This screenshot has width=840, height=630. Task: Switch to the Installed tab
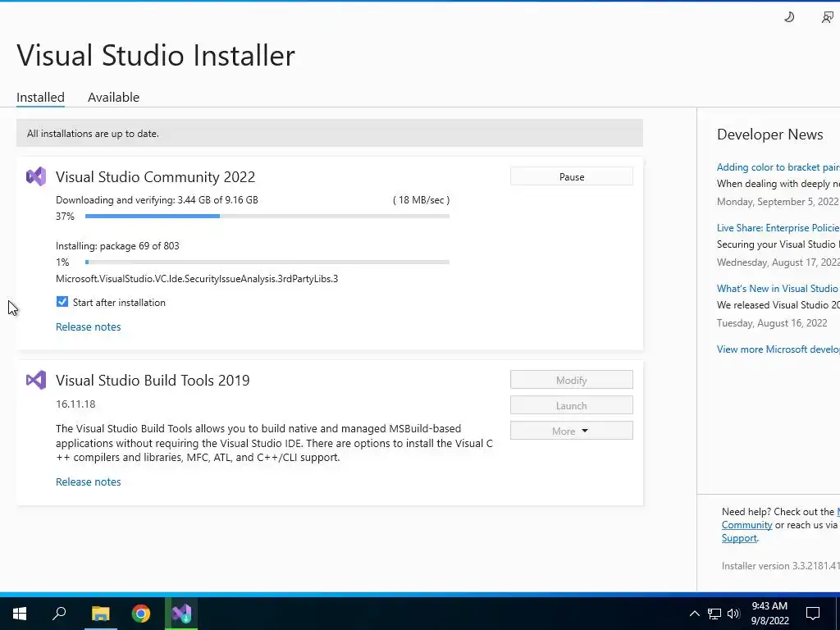pyautogui.click(x=40, y=97)
